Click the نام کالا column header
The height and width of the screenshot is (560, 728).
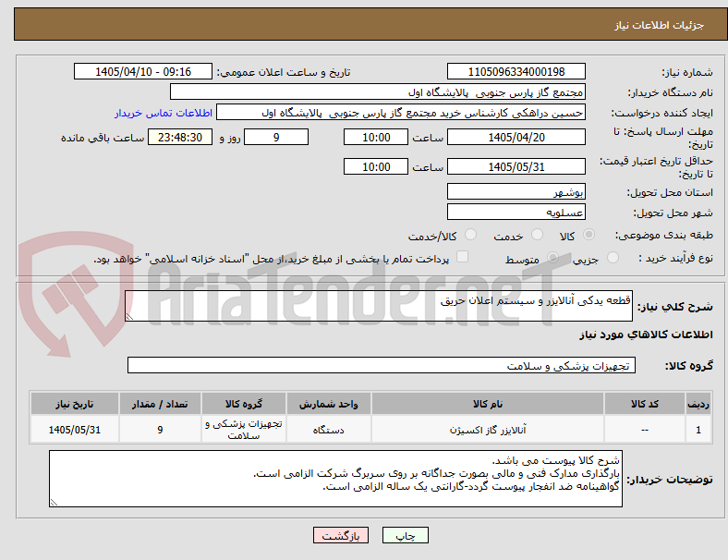(x=488, y=404)
